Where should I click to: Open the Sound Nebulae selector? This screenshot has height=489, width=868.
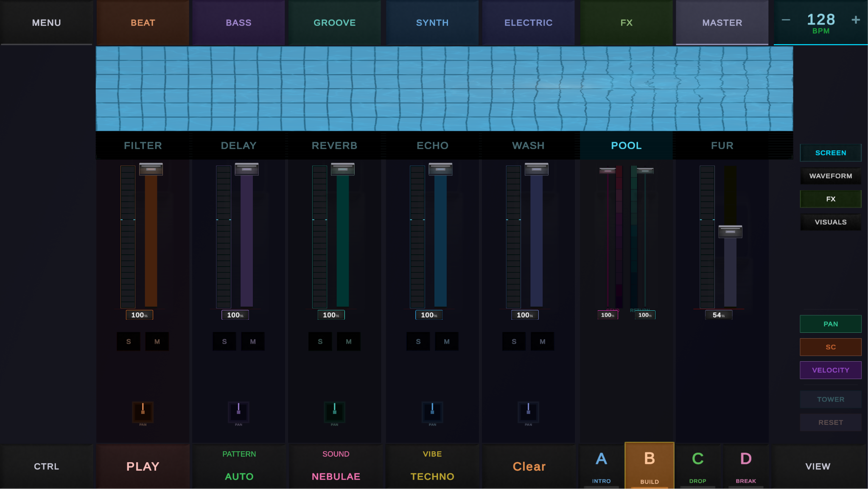coord(336,466)
